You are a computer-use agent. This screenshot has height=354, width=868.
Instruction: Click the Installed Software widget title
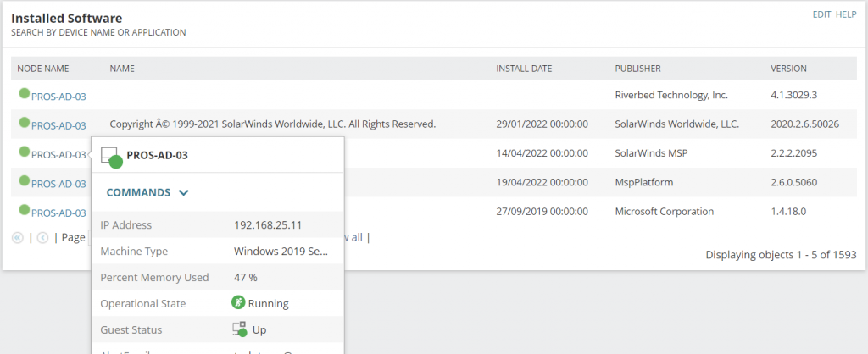point(66,19)
